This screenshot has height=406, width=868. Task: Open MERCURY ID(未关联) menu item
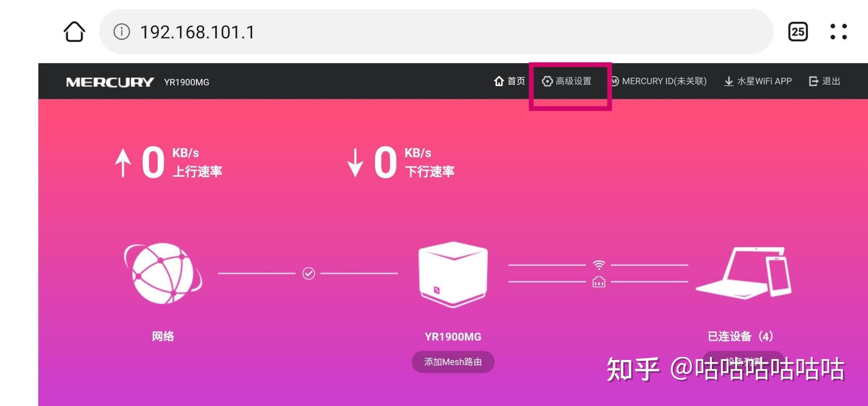659,81
